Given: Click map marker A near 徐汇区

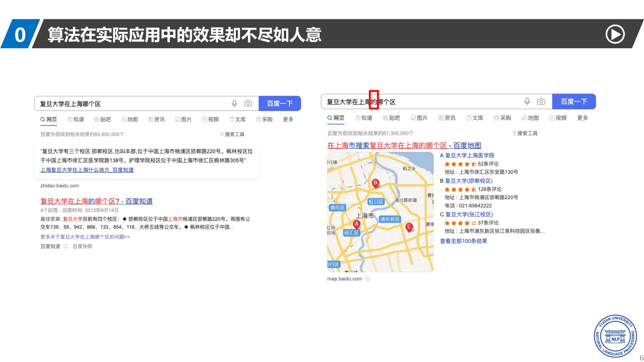Looking at the screenshot, I should 357,224.
